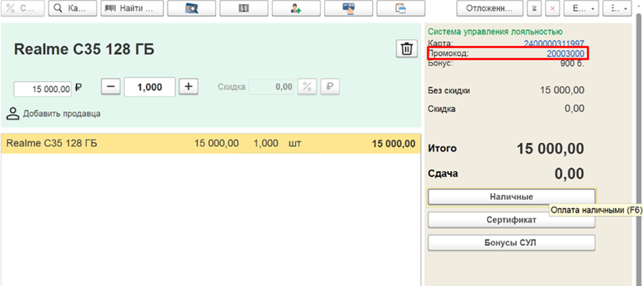Decrease quantity with minus button
This screenshot has height=286, width=644.
(110, 87)
